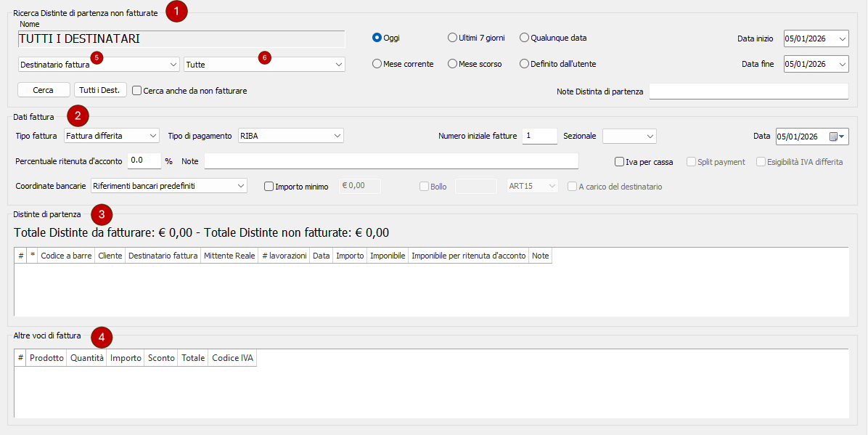Image resolution: width=868 pixels, height=435 pixels.
Task: Click the Destinatario fattura column header
Action: tap(163, 256)
